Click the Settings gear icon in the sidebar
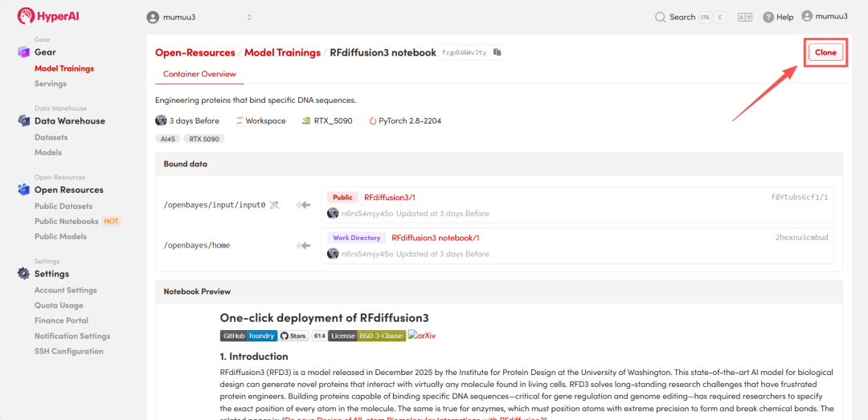Screen dimensions: 868x420 coord(23,274)
